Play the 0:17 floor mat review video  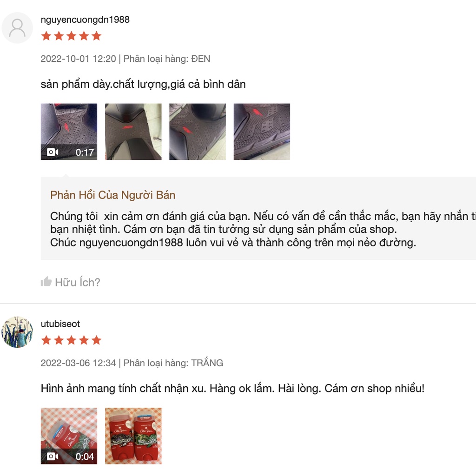point(69,132)
